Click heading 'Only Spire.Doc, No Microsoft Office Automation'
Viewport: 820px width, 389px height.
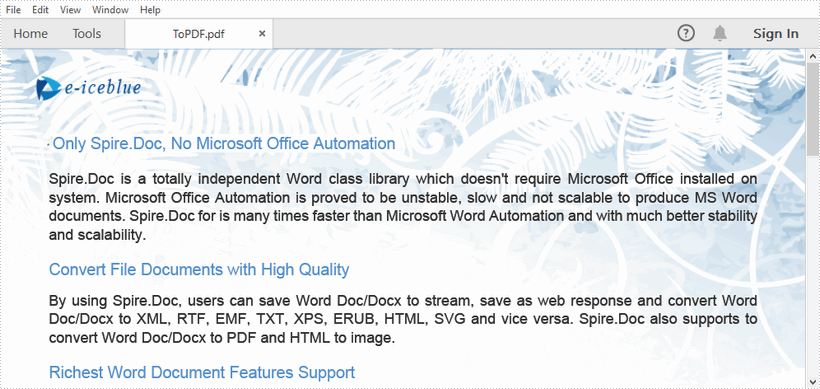[x=224, y=143]
